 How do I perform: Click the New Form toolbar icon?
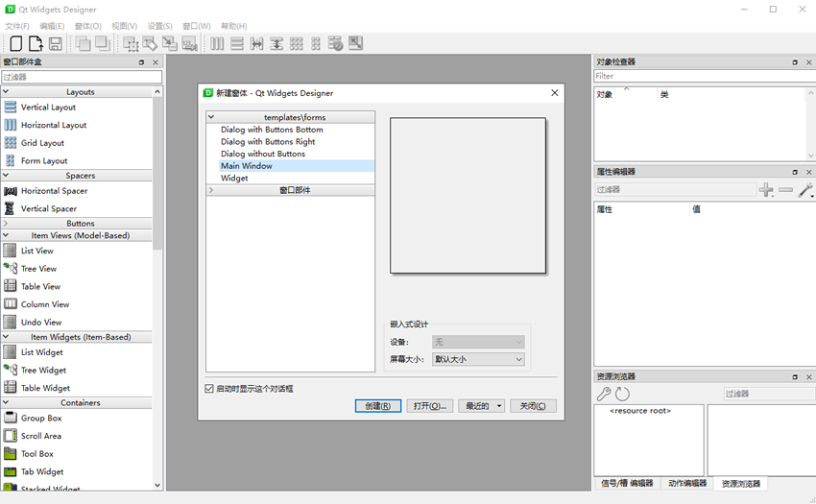(16, 44)
